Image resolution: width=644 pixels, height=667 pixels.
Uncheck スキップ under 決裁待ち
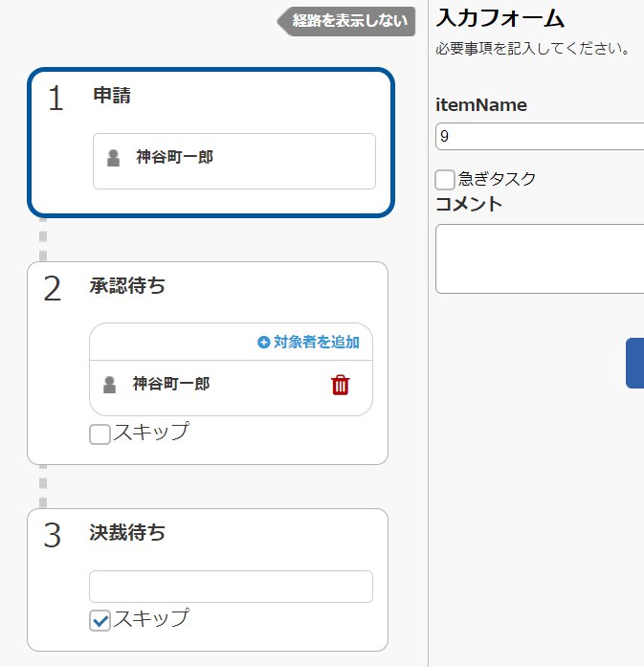[100, 620]
